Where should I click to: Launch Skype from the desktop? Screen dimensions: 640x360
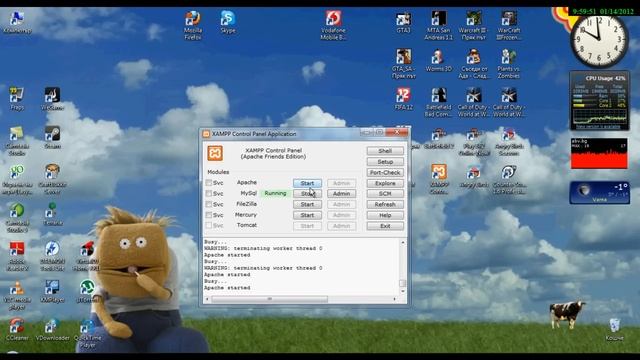pos(228,22)
